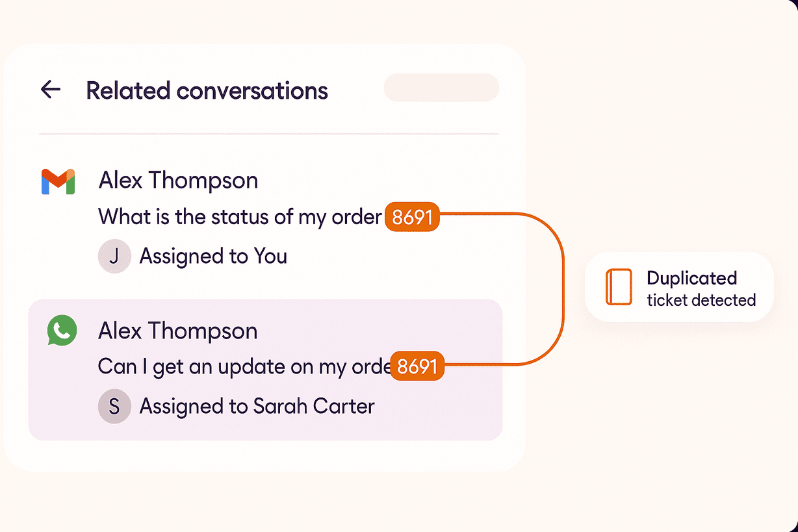Click the Gmail icon
The width and height of the screenshot is (798, 532).
tap(58, 182)
